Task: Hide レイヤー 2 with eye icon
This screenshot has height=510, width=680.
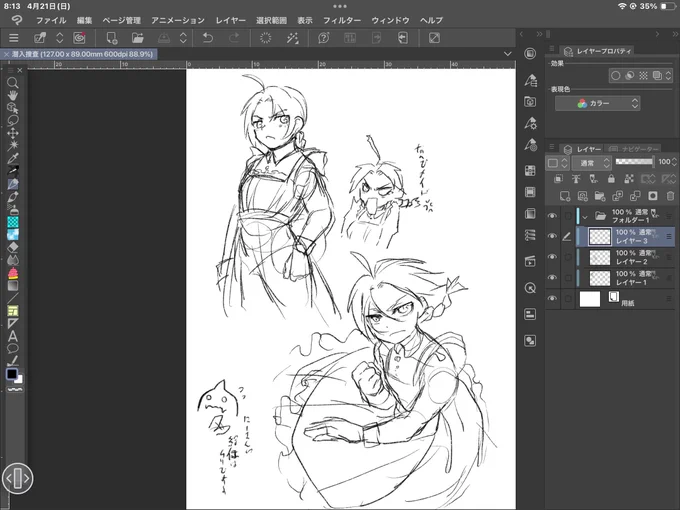Action: coord(552,257)
